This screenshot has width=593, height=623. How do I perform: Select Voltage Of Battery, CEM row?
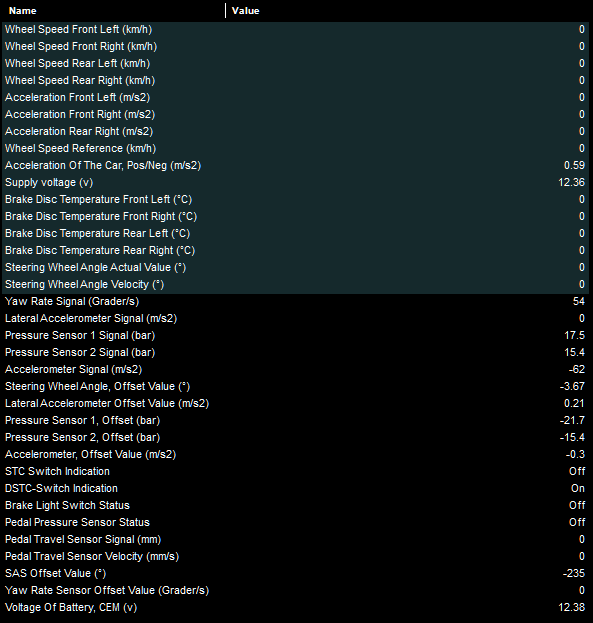coord(296,607)
